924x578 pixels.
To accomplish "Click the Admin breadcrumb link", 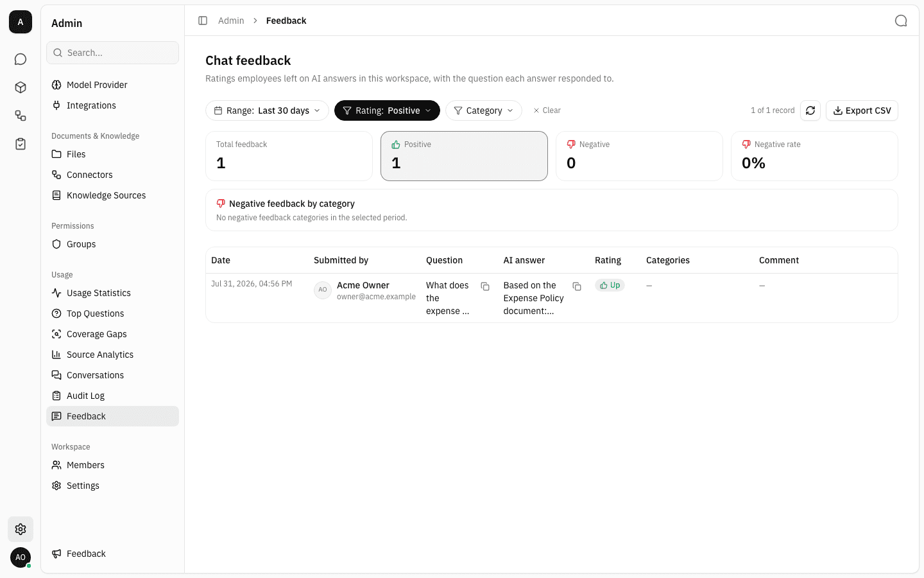I will [x=231, y=21].
